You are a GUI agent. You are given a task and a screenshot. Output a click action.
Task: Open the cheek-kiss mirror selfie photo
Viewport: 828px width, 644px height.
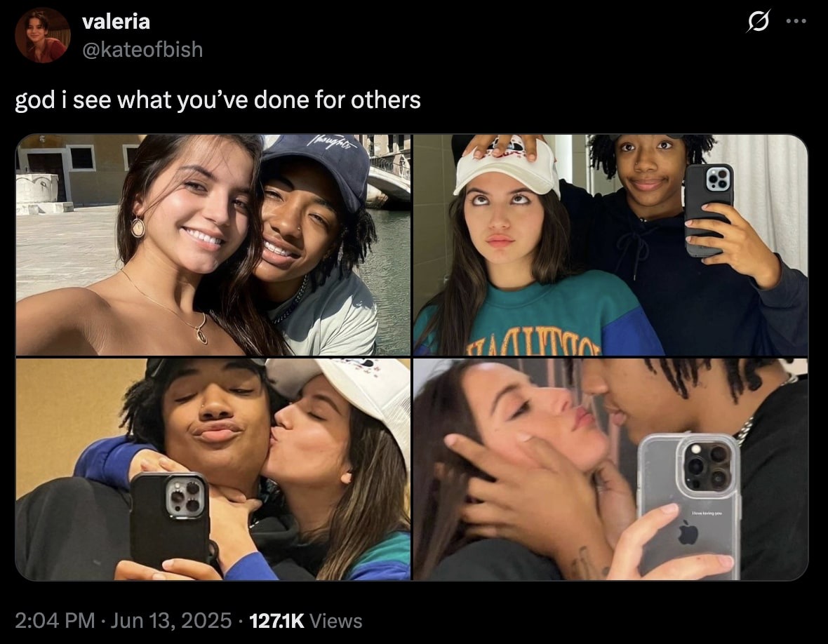click(213, 469)
